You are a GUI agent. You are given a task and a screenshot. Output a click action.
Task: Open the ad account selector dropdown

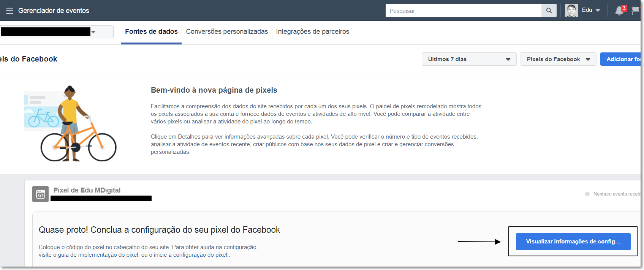click(57, 32)
